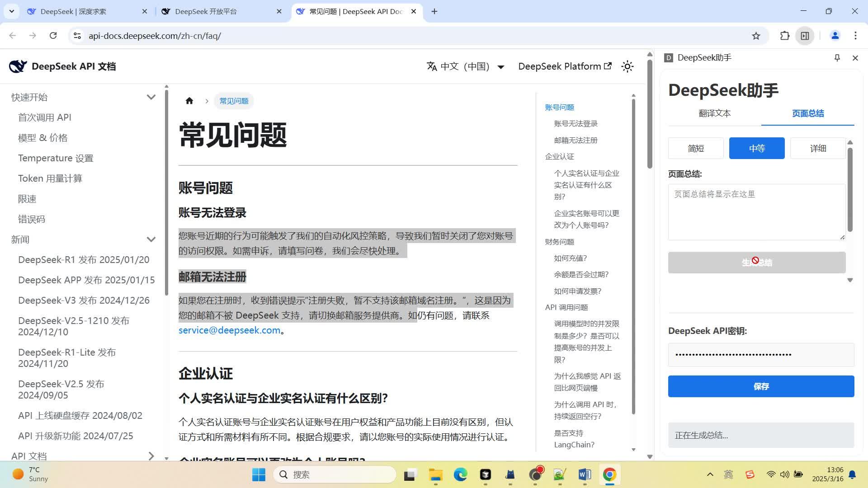Click the DeepSeek whale logo
Viewport: 868px width, 488px height.
(18, 66)
